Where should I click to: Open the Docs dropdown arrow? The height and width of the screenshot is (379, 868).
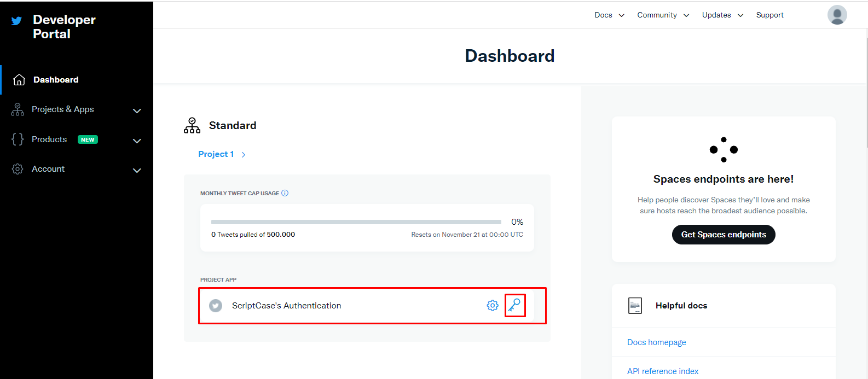tap(622, 15)
